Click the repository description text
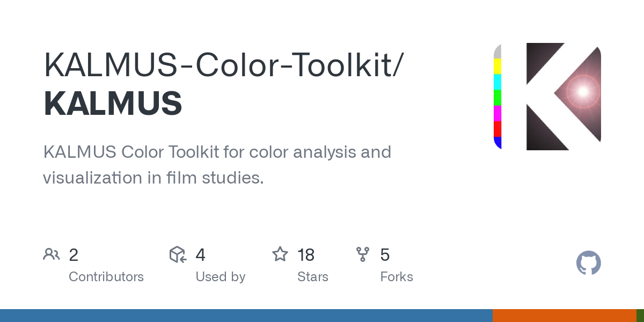644x322 pixels. tap(217, 165)
